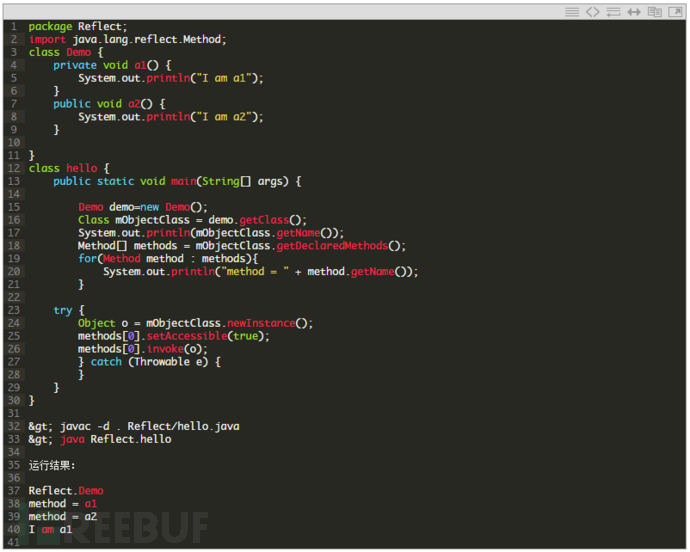
Task: Click line number 36 in the gutter
Action: (14, 478)
